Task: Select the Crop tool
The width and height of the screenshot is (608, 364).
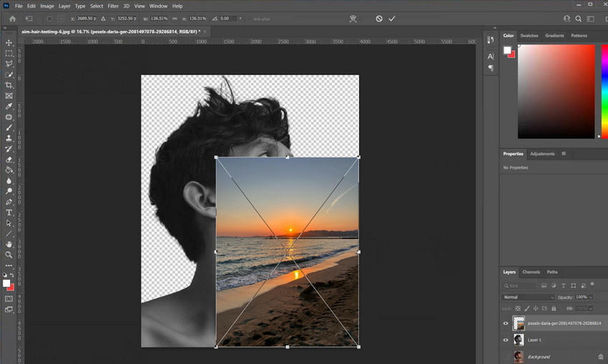Action: (9, 85)
